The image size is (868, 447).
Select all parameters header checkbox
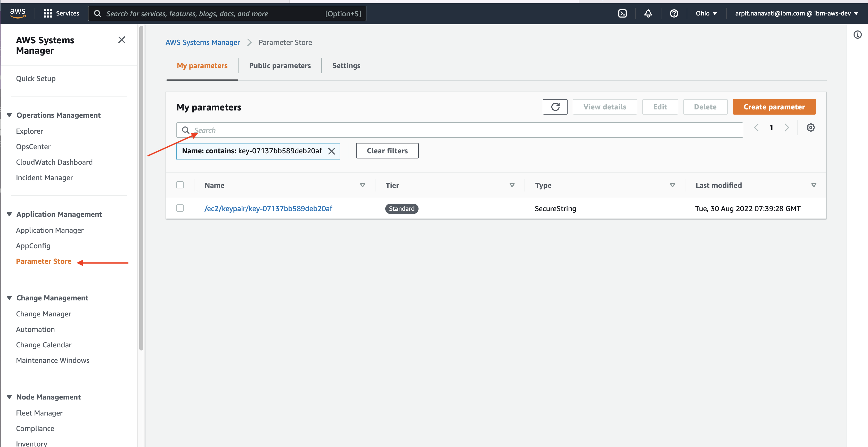tap(180, 185)
